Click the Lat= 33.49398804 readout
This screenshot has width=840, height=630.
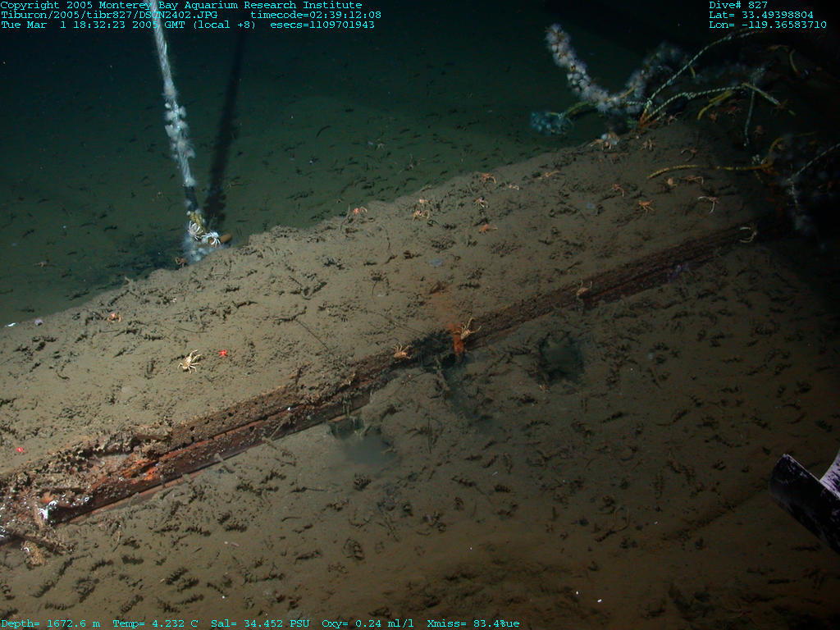coord(761,15)
